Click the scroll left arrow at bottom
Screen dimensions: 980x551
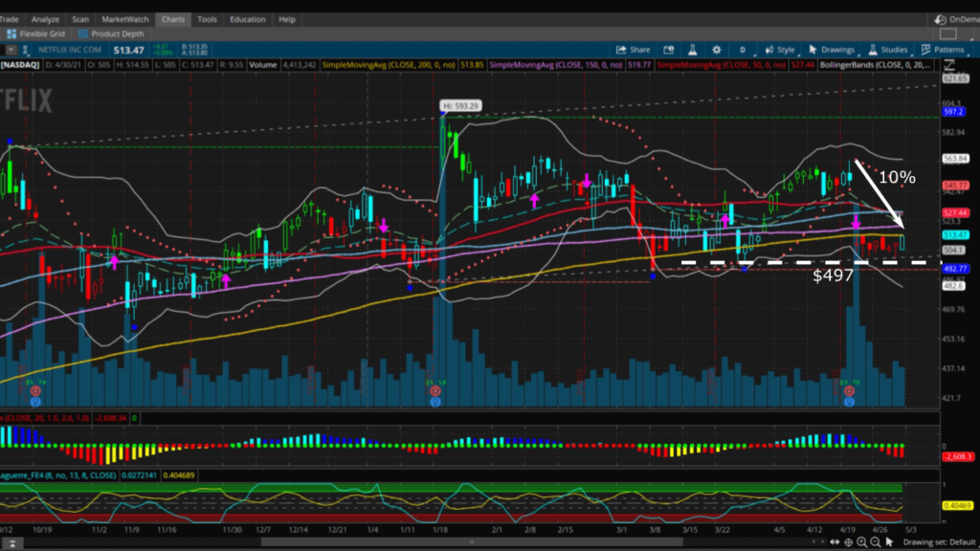(813, 542)
